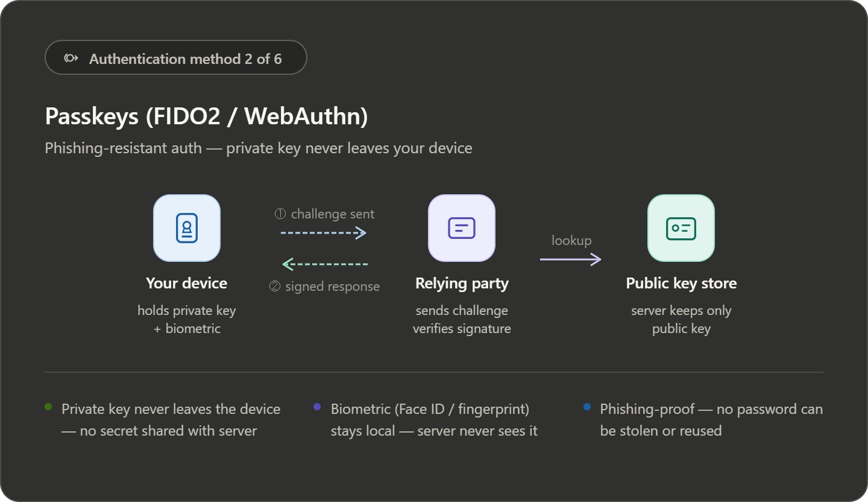Click the Public key store ID card icon
Image resolution: width=868 pixels, height=502 pixels.
click(681, 228)
